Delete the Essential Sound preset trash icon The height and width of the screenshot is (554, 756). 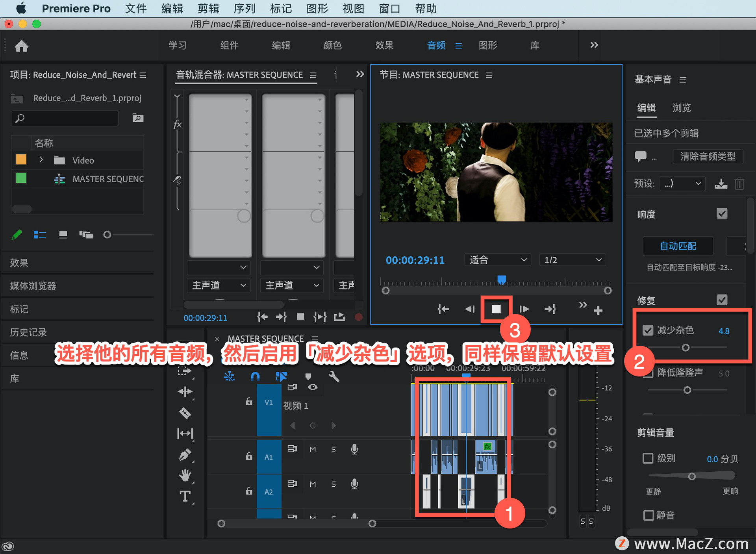point(739,183)
